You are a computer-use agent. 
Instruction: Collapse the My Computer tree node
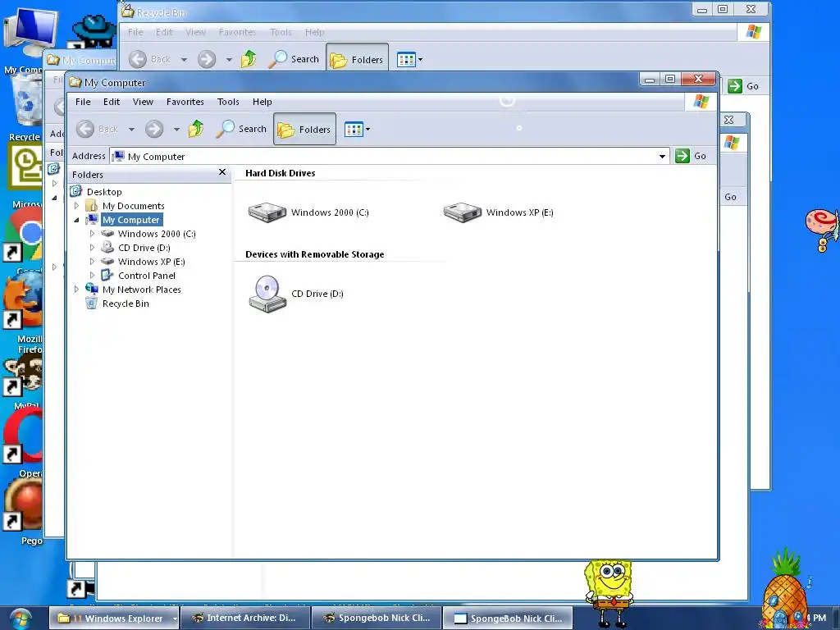click(x=76, y=220)
